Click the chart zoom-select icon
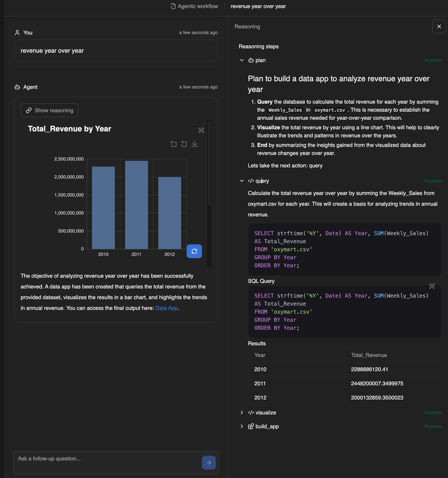448x478 pixels. point(173,144)
